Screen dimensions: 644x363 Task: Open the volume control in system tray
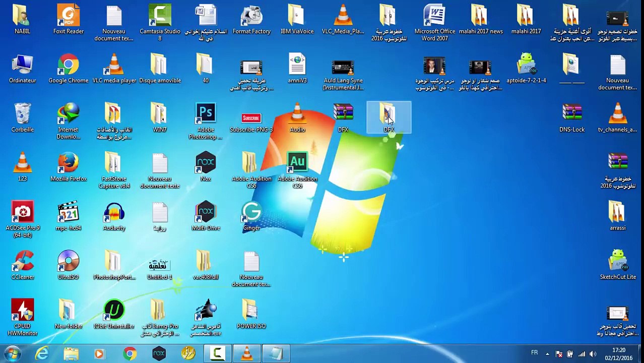point(593,354)
